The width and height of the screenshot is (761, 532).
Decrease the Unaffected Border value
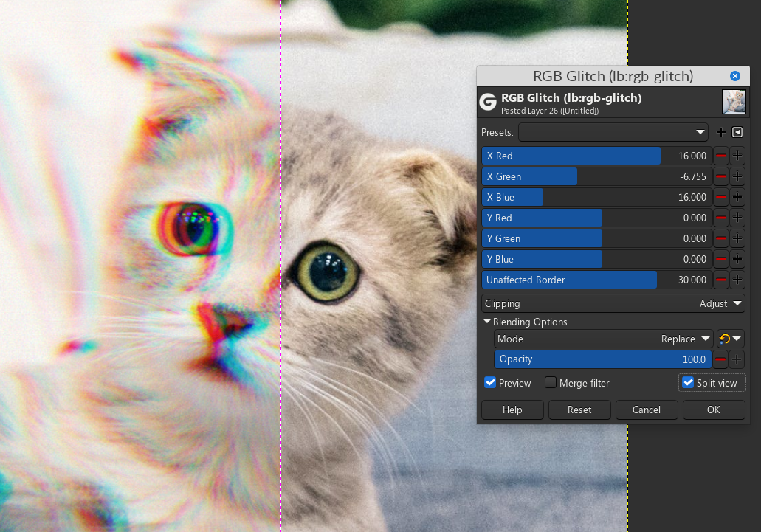point(720,280)
